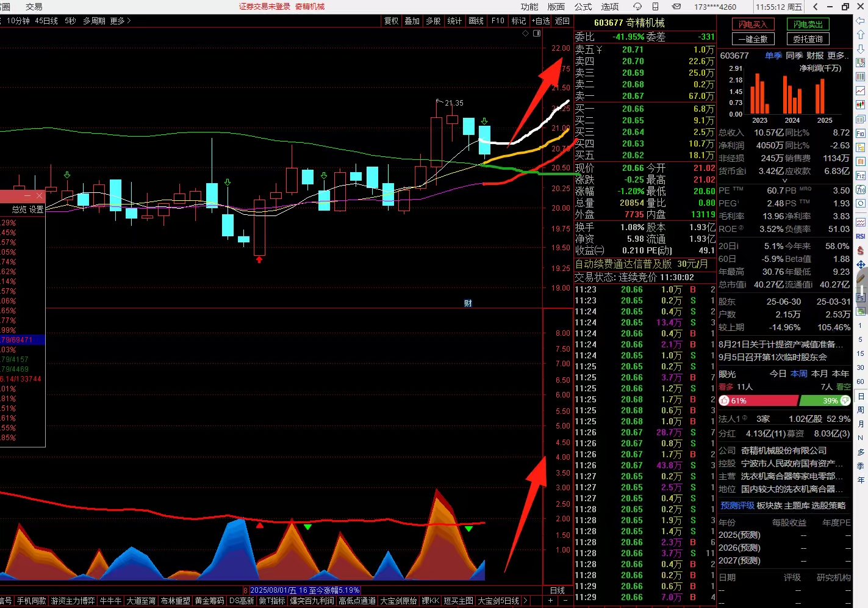Click the diamond icon above the chart

(526, 34)
